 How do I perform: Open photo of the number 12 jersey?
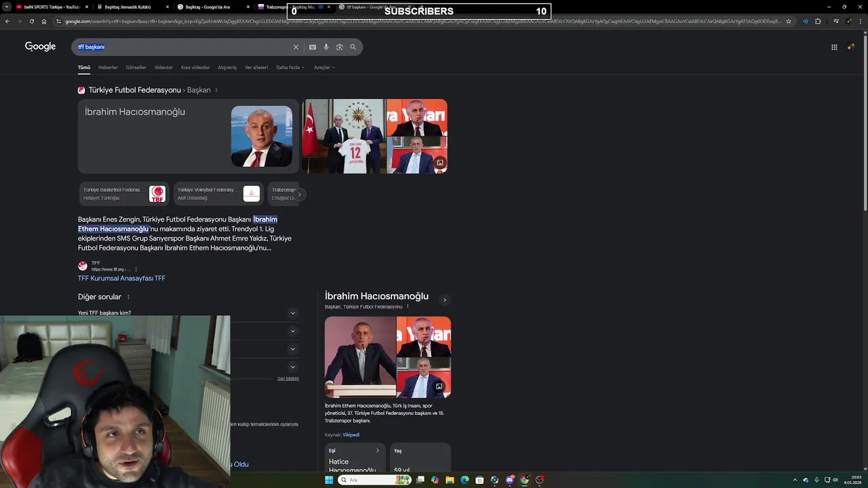click(x=343, y=136)
